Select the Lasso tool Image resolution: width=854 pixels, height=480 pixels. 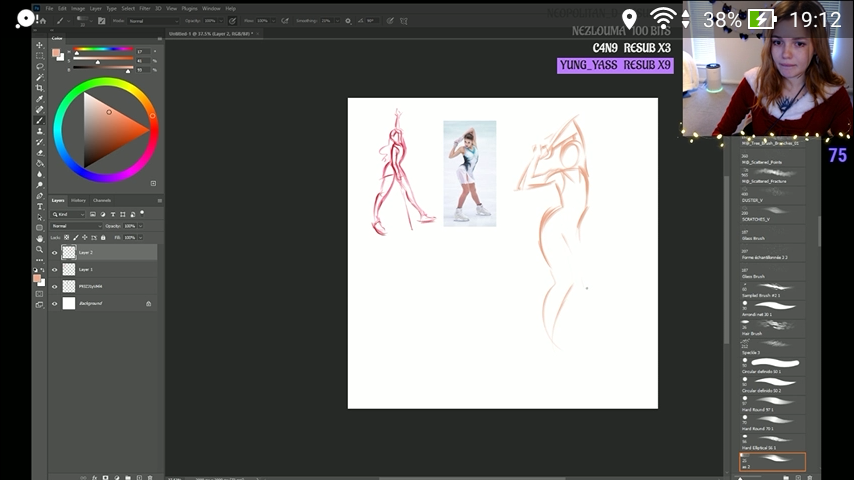tap(40, 66)
